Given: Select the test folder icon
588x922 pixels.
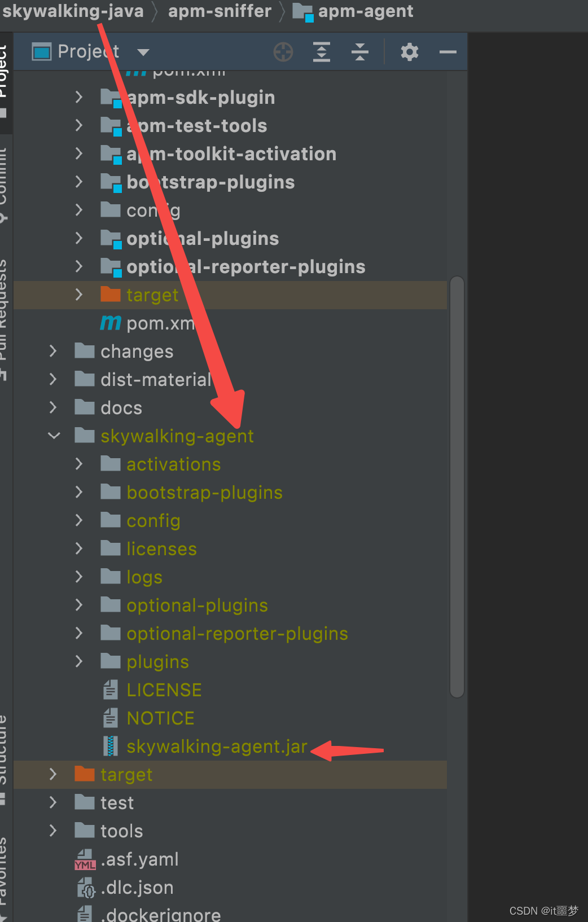Looking at the screenshot, I should pos(85,802).
